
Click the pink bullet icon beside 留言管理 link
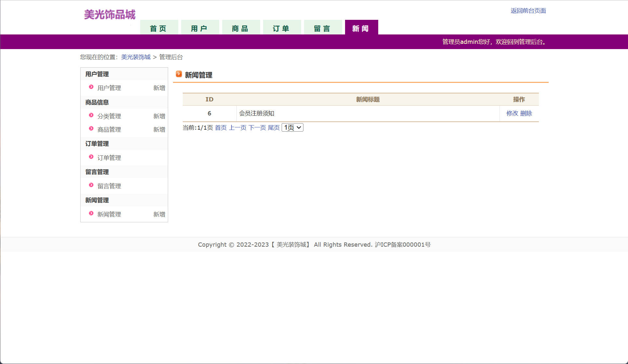pyautogui.click(x=91, y=185)
